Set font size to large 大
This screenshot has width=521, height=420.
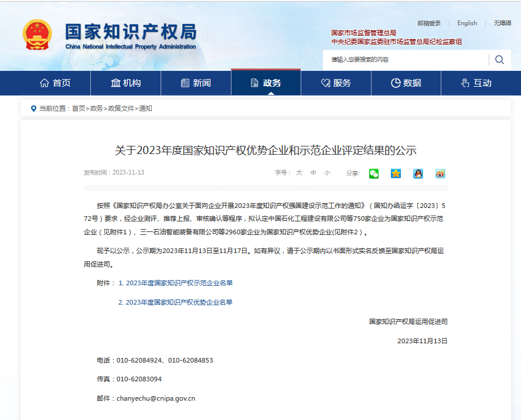click(x=299, y=173)
